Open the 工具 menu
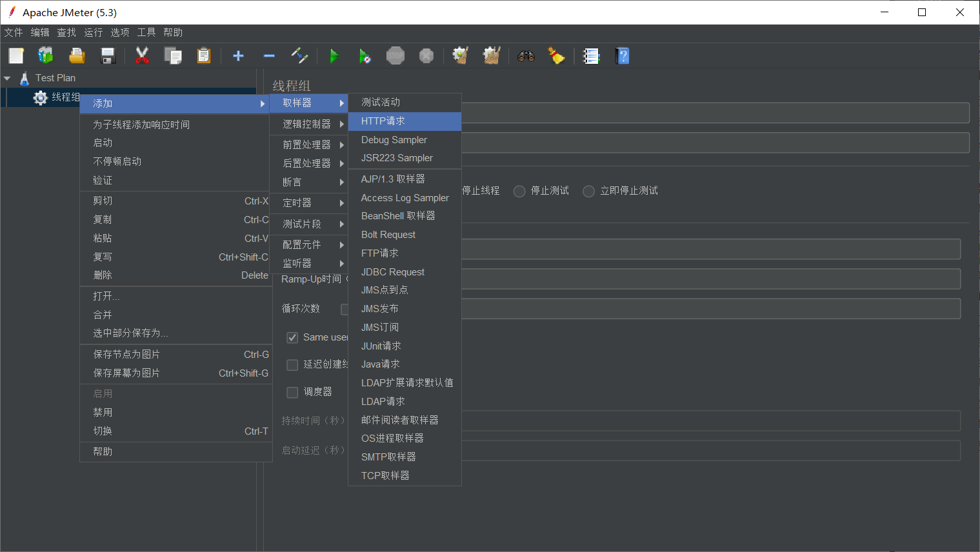The height and width of the screenshot is (552, 980). pos(146,32)
